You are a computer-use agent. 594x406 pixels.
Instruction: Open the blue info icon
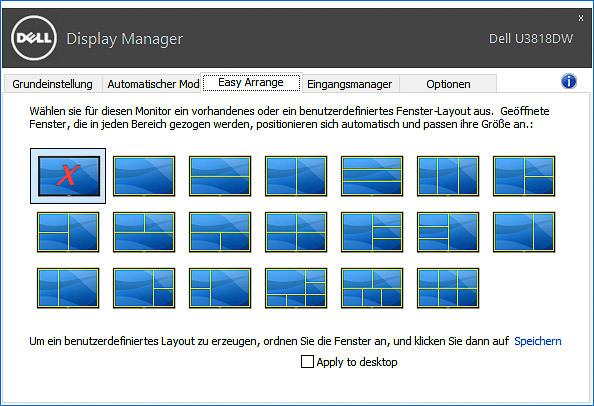click(x=569, y=81)
